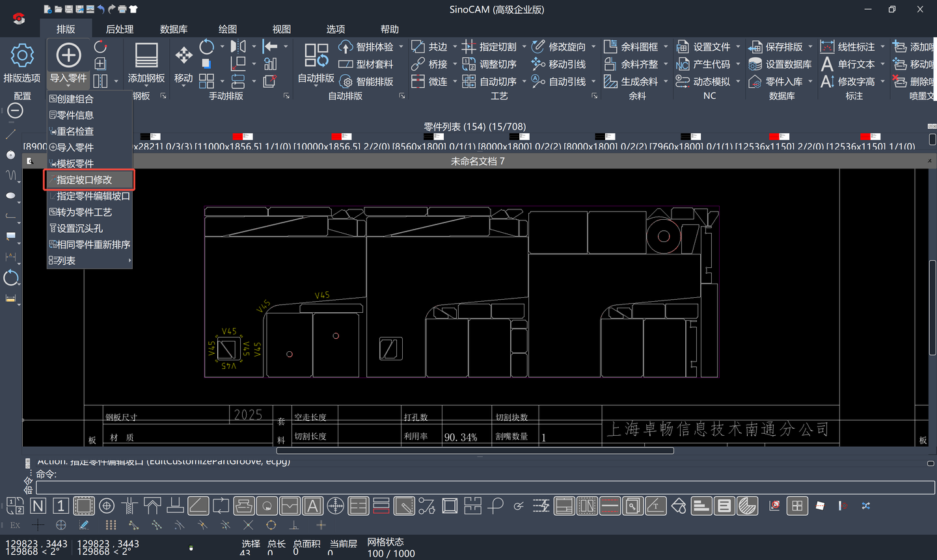Expand the 保存排版 dropdown arrow
The height and width of the screenshot is (560, 937).
(810, 47)
